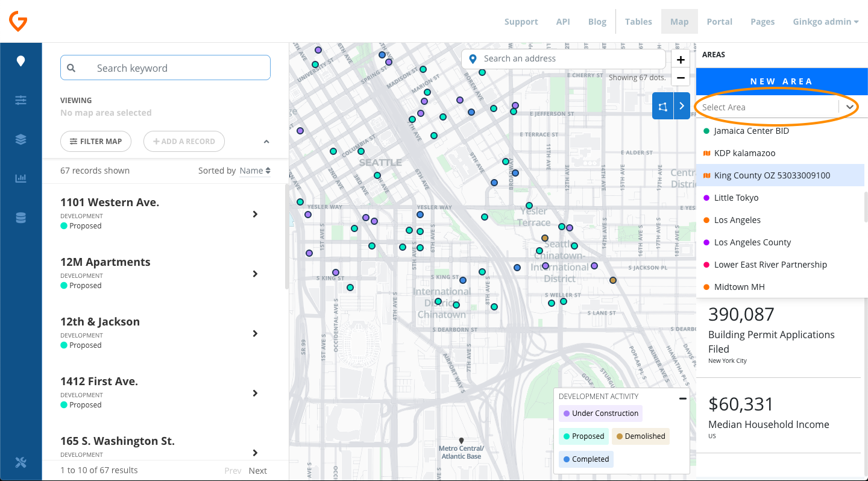The width and height of the screenshot is (868, 481).
Task: Click the Search keyword input field
Action: 165,68
